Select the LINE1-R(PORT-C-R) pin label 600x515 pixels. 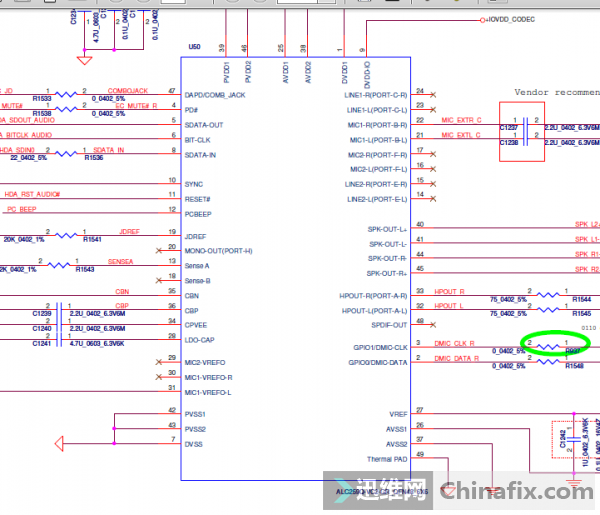click(x=376, y=95)
